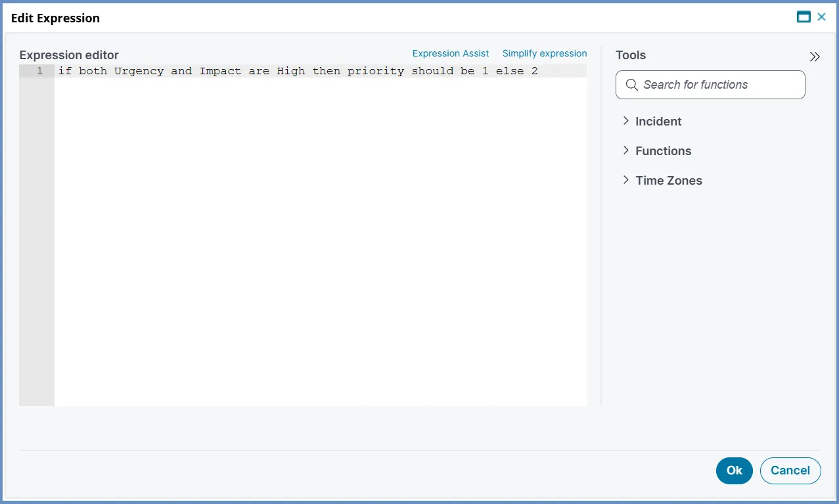Focus the Search for functions field
The width and height of the screenshot is (839, 504).
(710, 85)
